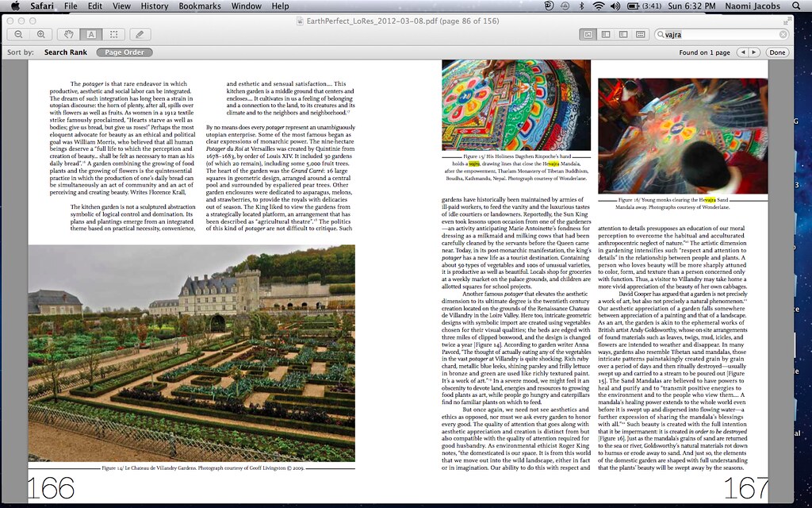Open the Apple menu
The height and width of the screenshot is (508, 812).
[x=15, y=6]
